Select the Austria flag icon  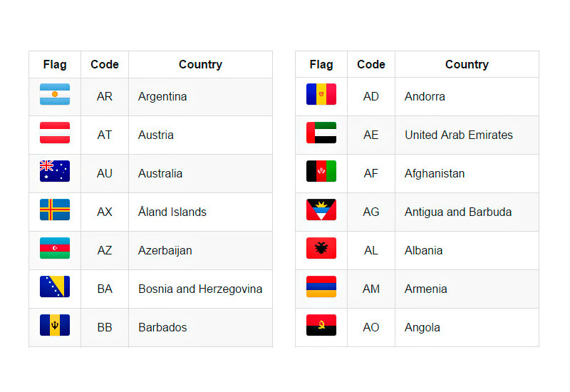(55, 133)
